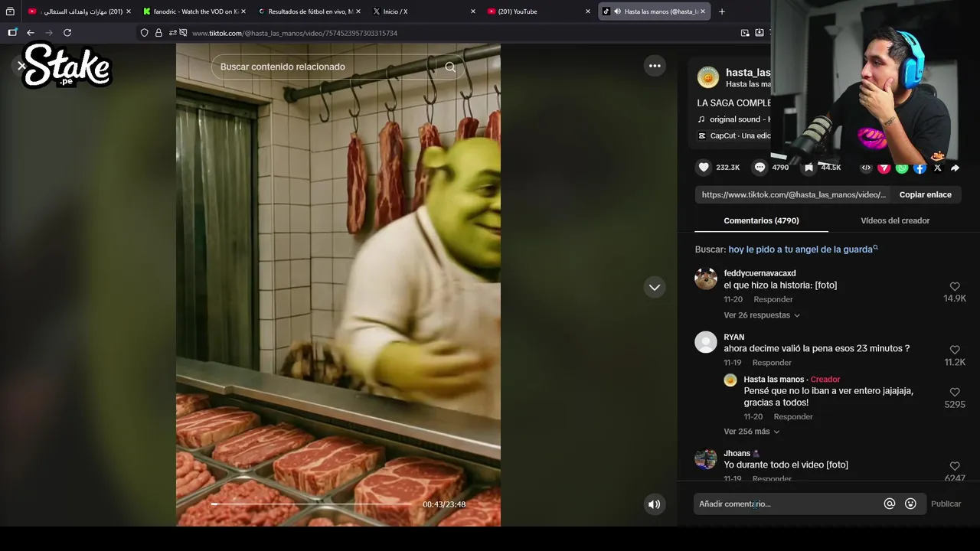Viewport: 980px width, 551px height.
Task: Click the padlock site security icon
Action: (158, 33)
